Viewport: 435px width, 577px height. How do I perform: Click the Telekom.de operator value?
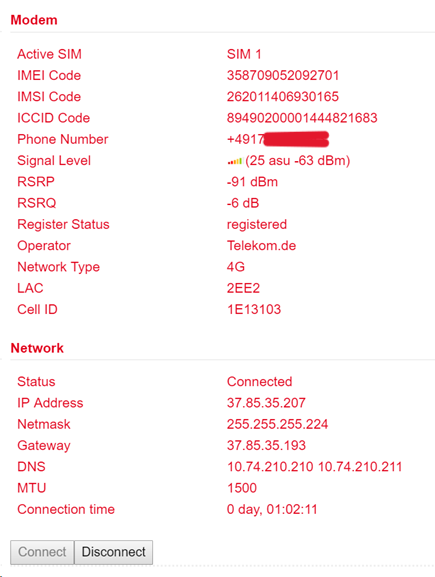click(x=261, y=246)
